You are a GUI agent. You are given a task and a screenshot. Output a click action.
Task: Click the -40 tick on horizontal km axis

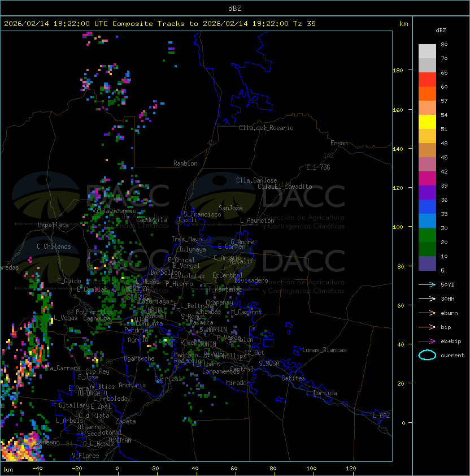click(x=37, y=469)
